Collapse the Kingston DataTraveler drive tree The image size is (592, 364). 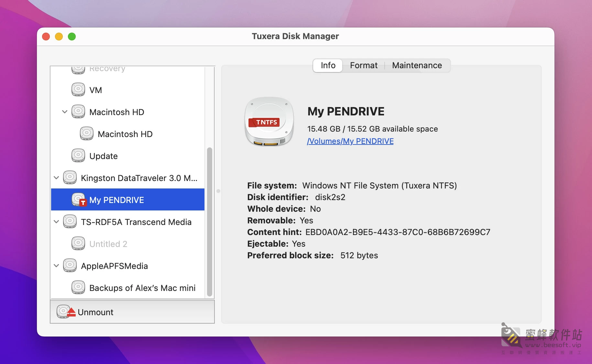tap(56, 178)
